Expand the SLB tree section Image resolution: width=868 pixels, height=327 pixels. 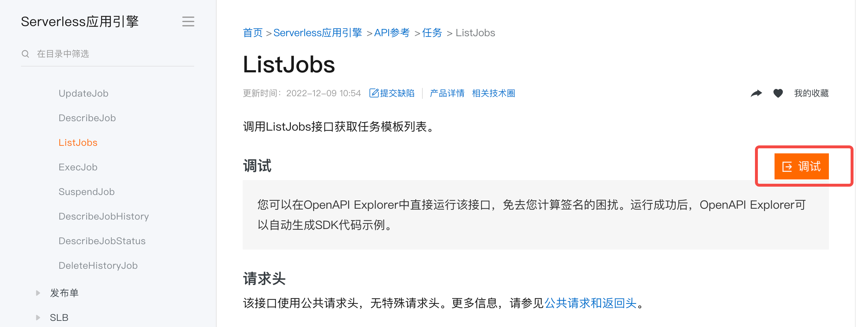[x=38, y=318]
